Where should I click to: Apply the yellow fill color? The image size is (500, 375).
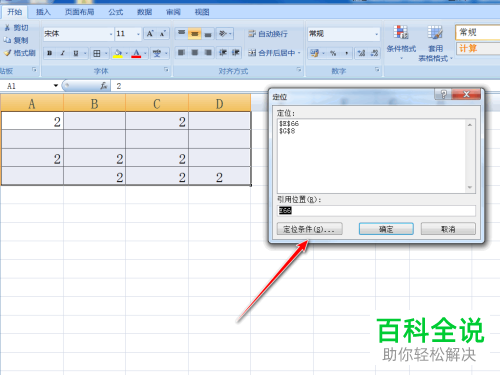pos(118,53)
